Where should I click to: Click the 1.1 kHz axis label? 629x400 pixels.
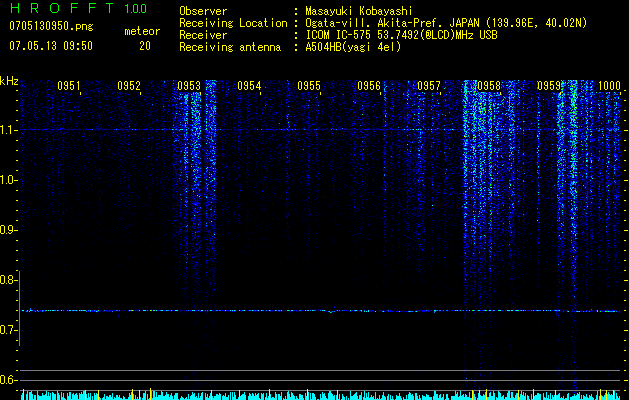pos(8,130)
